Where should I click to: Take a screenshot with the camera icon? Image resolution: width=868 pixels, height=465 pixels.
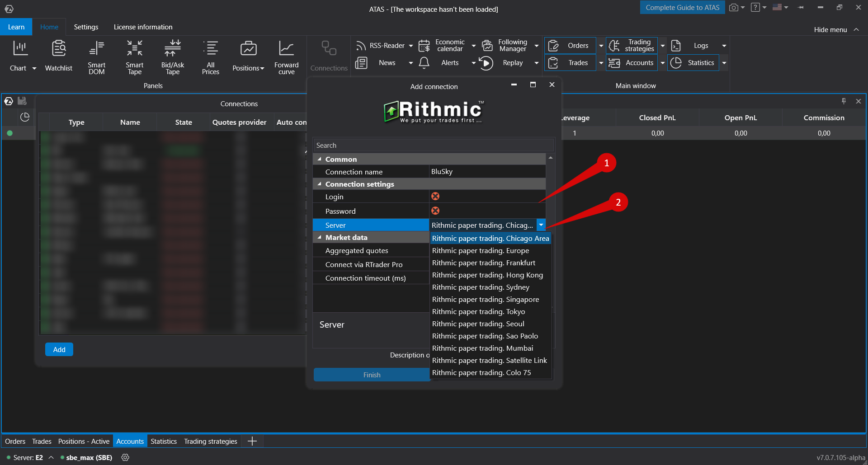[733, 7]
